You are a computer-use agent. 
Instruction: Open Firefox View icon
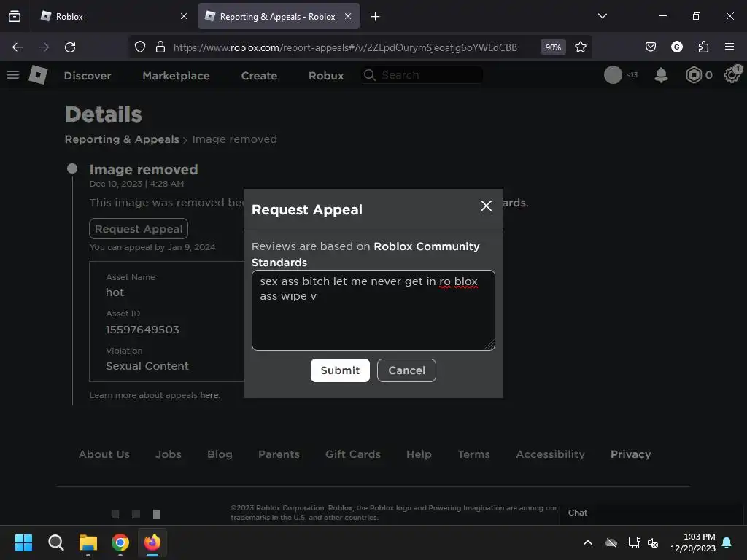(x=15, y=16)
